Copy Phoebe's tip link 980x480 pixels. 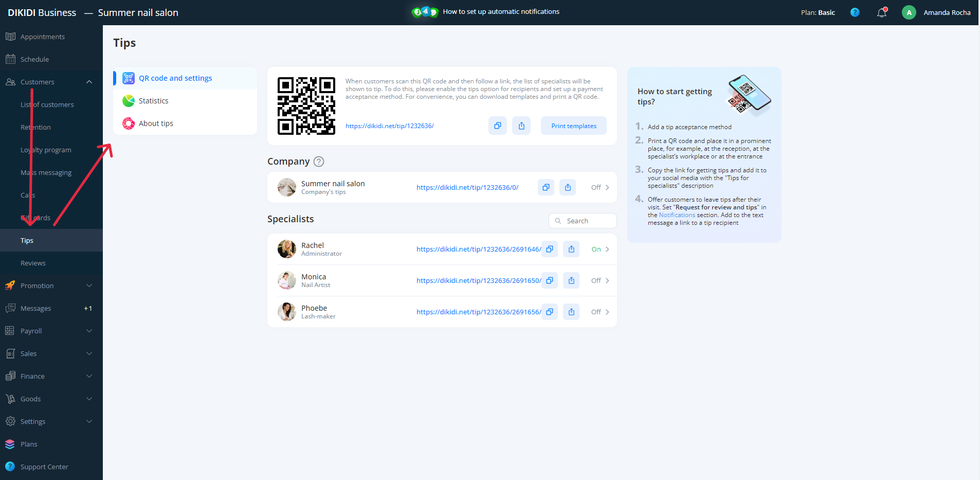[550, 312]
